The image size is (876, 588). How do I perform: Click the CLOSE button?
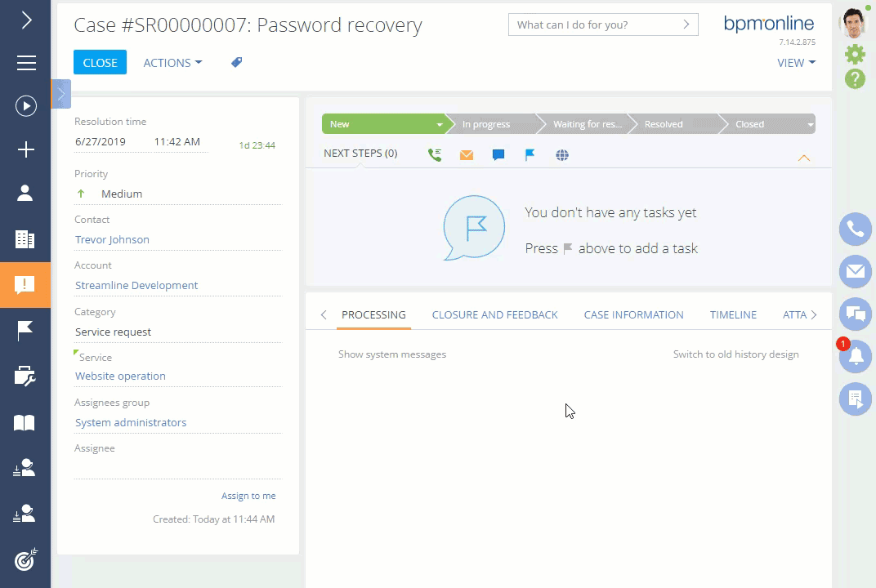100,63
